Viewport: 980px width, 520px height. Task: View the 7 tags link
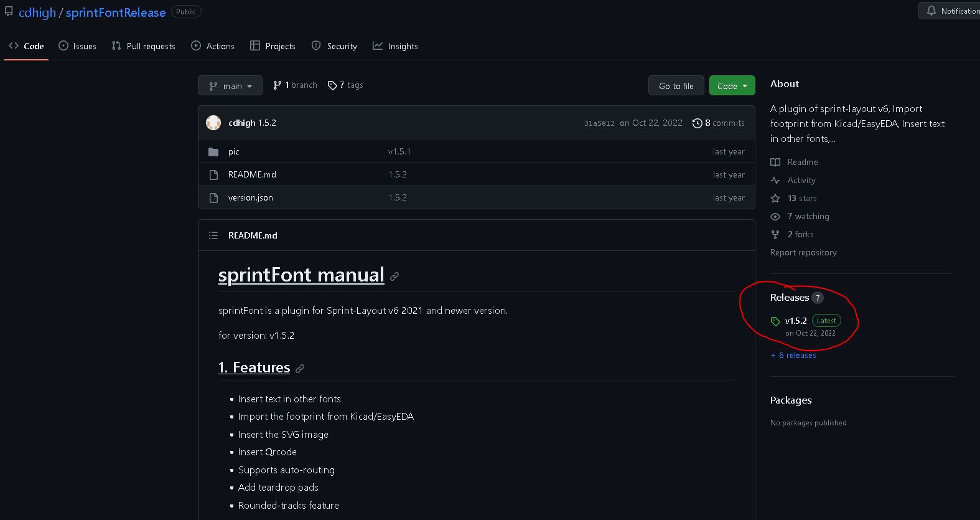(x=345, y=85)
